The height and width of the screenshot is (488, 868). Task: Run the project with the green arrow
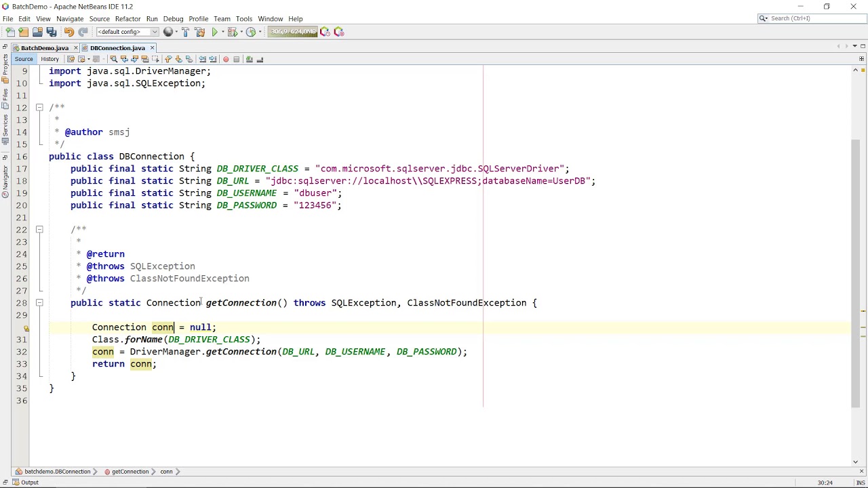click(x=214, y=32)
